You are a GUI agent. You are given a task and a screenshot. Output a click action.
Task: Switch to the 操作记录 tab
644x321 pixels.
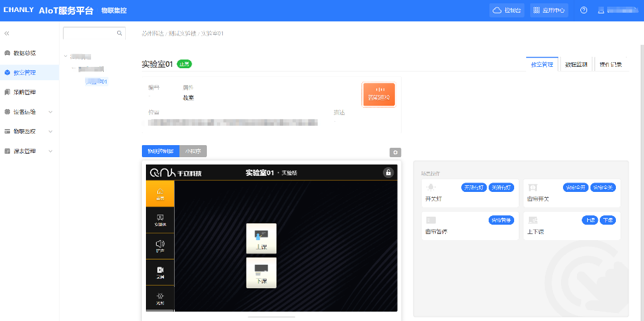(610, 65)
